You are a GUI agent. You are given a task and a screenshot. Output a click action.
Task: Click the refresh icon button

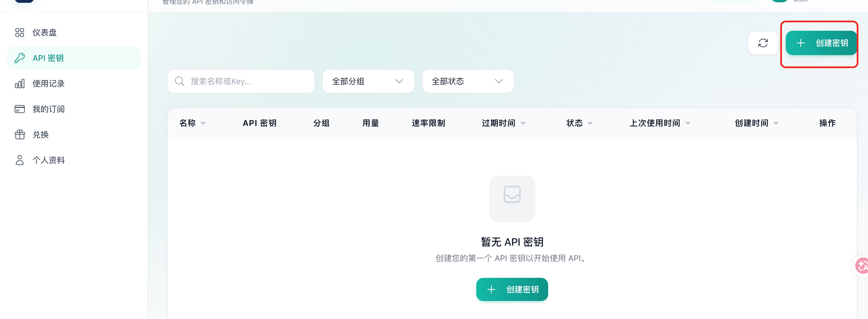click(x=763, y=43)
